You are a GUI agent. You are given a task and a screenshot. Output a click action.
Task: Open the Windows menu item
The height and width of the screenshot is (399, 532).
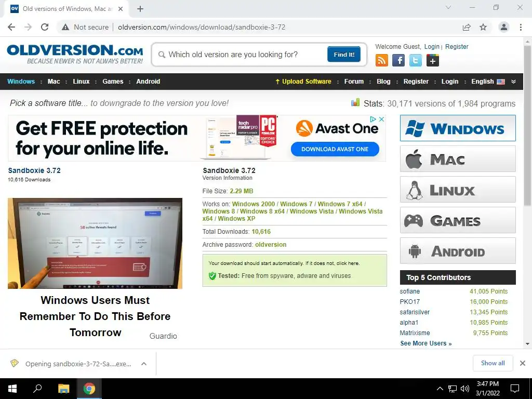click(x=21, y=82)
